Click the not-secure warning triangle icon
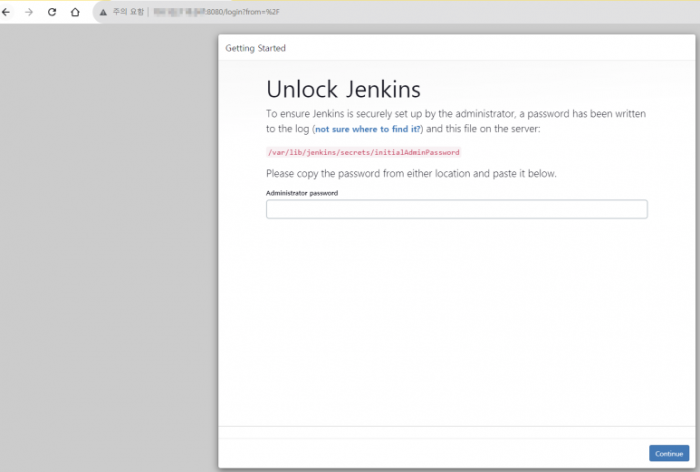The width and height of the screenshot is (700, 472). pos(103,13)
